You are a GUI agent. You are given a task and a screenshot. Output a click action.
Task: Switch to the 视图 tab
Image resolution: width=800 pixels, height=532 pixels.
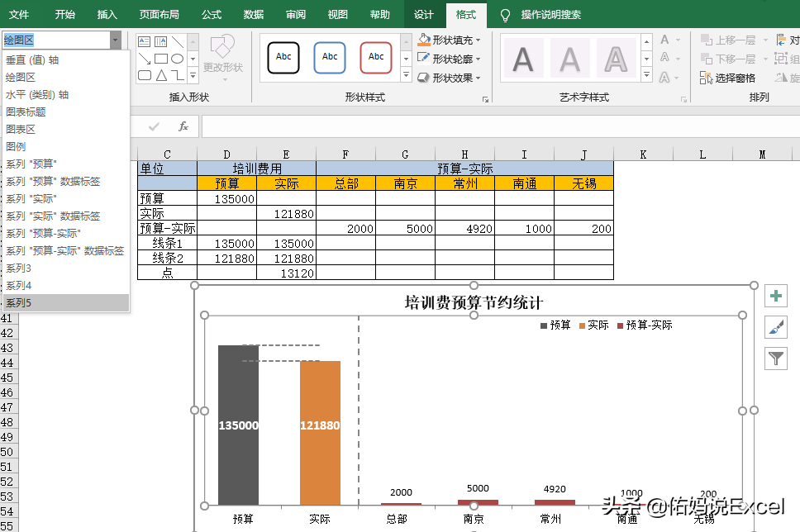coord(337,14)
